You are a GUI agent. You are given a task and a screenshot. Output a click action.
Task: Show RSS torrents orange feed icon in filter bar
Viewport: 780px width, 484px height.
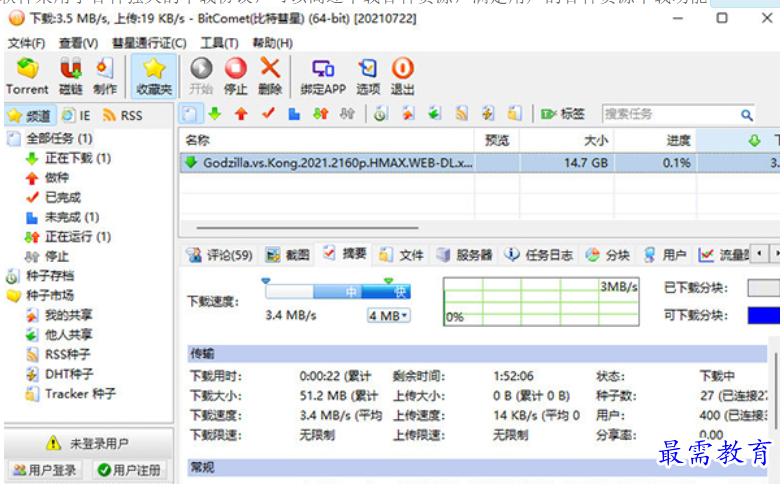[x=462, y=114]
